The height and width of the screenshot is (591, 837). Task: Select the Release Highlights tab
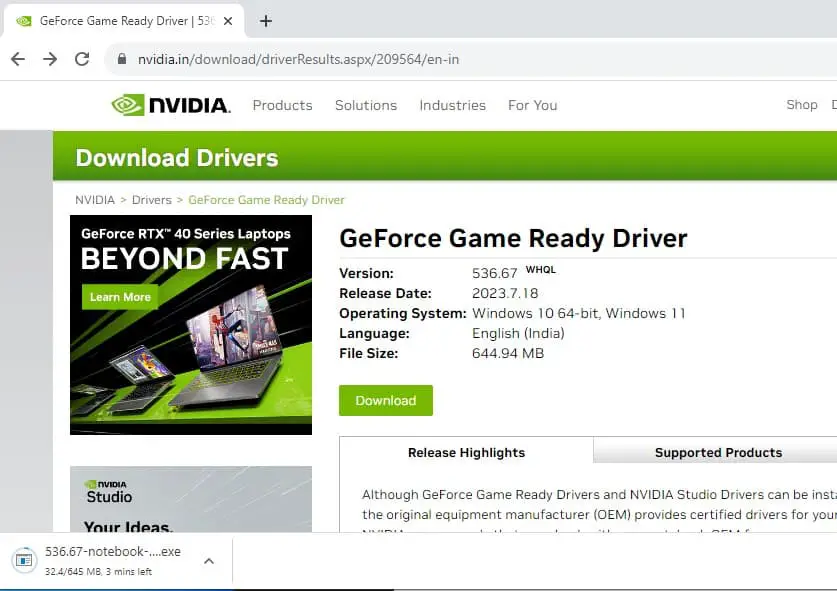(x=466, y=453)
